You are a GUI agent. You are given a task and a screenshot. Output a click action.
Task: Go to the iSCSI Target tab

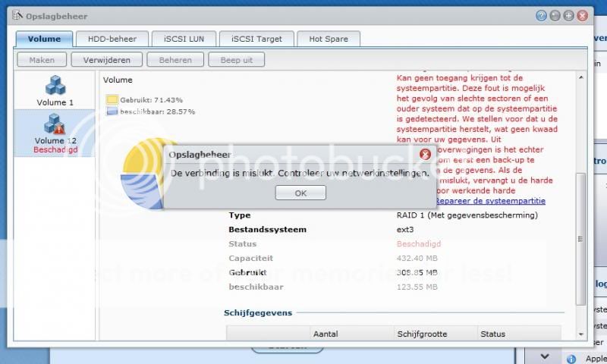click(x=256, y=39)
